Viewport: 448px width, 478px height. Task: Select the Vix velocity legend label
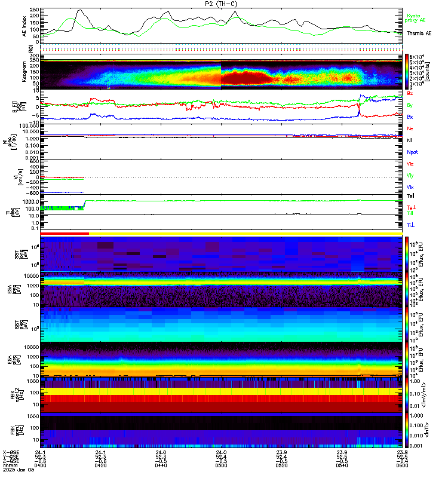pyautogui.click(x=410, y=187)
